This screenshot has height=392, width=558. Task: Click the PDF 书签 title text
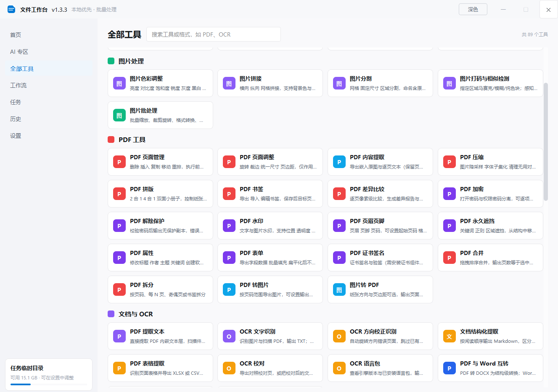tap(251, 189)
